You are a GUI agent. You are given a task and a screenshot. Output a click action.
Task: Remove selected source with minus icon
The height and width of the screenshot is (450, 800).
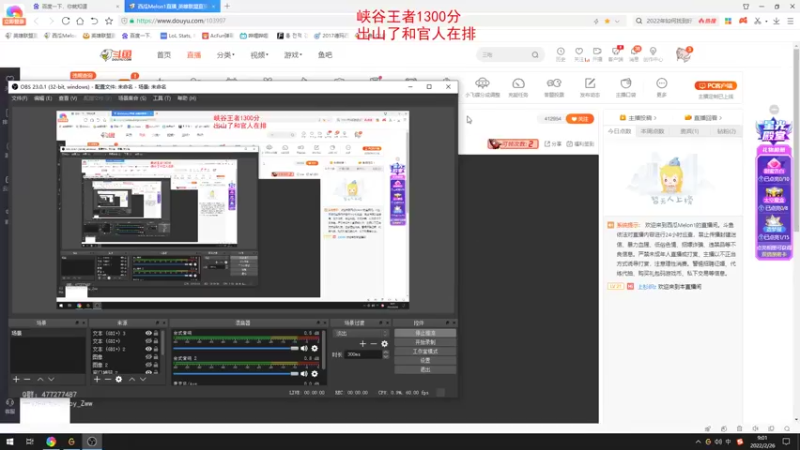click(x=108, y=380)
